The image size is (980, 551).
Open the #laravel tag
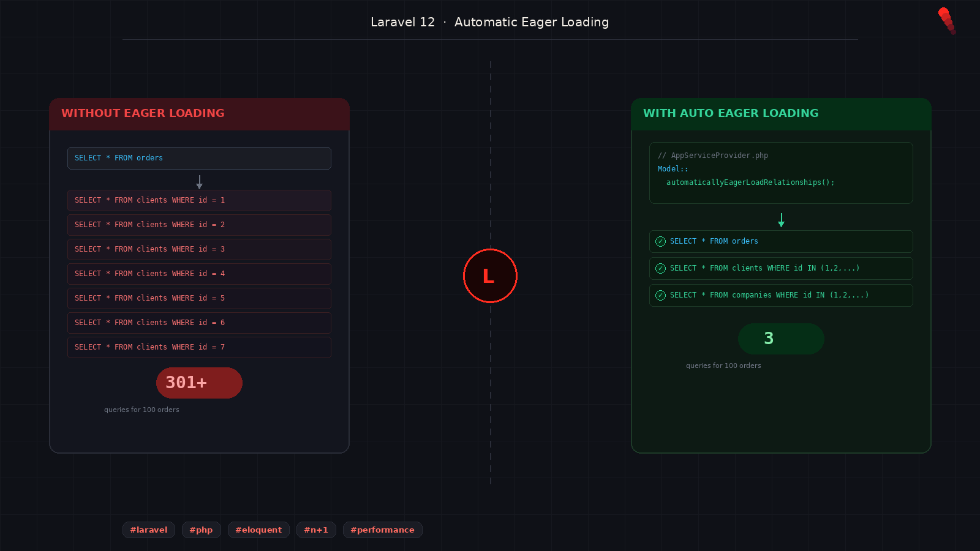pos(149,530)
